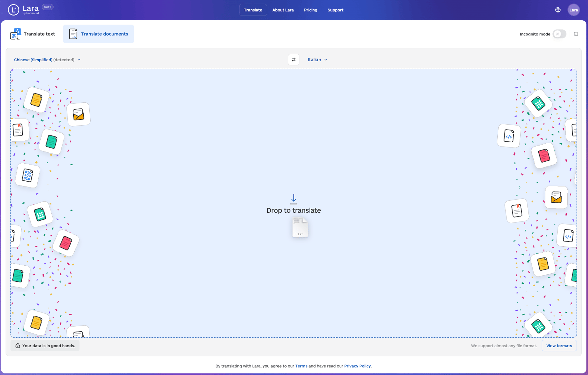The height and width of the screenshot is (375, 588).
Task: Click the swap languages icon
Action: 294,60
